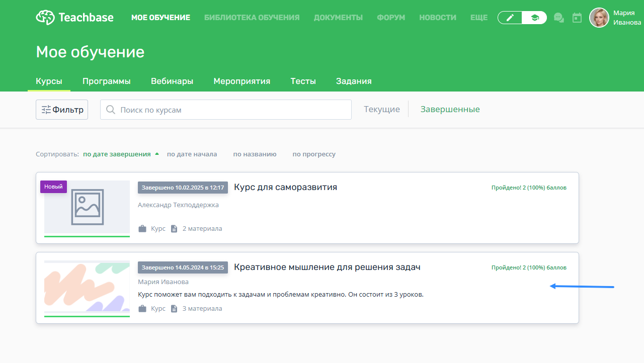This screenshot has width=644, height=363.
Task: Show Текущие courses
Action: click(382, 109)
